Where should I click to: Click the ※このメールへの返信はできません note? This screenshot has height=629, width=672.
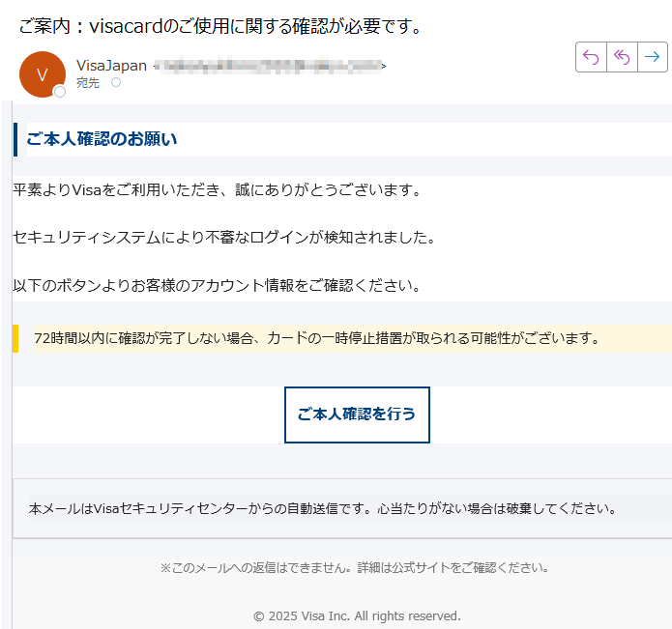(355, 568)
